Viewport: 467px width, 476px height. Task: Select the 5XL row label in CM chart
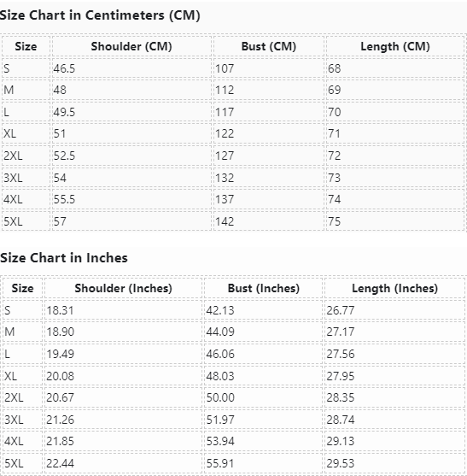(13, 221)
